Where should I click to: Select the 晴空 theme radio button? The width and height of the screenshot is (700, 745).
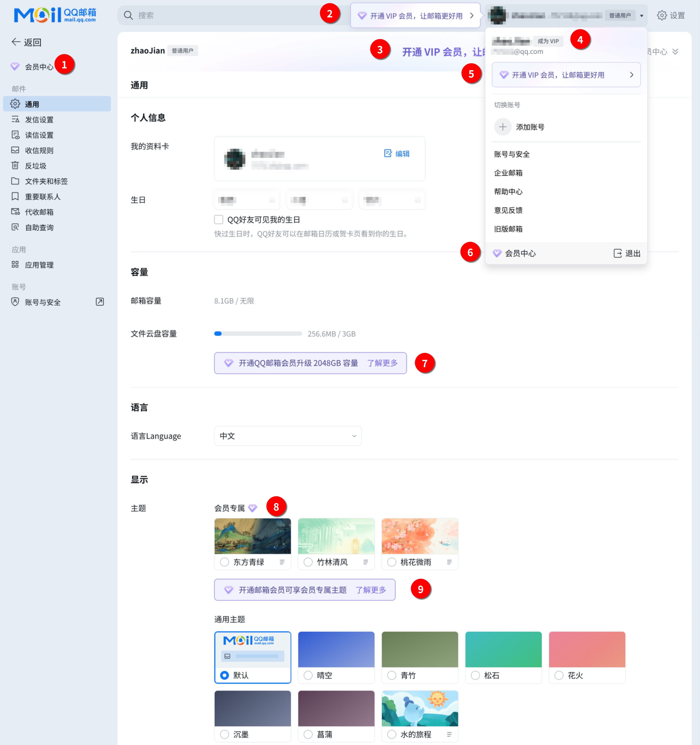pos(308,675)
